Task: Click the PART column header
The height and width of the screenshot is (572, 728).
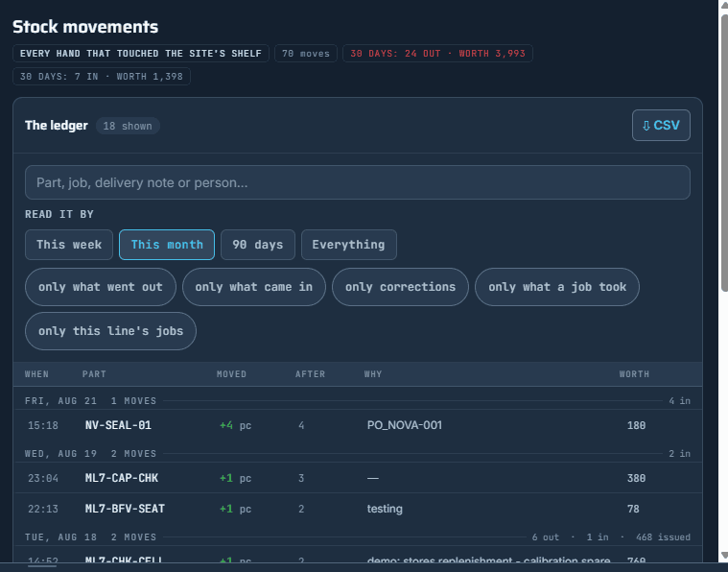Action: click(94, 374)
